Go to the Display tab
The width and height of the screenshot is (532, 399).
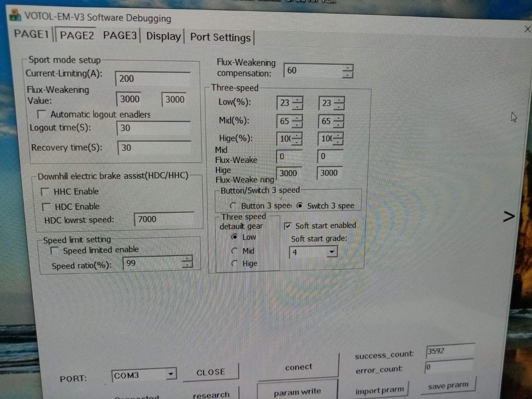coord(163,36)
